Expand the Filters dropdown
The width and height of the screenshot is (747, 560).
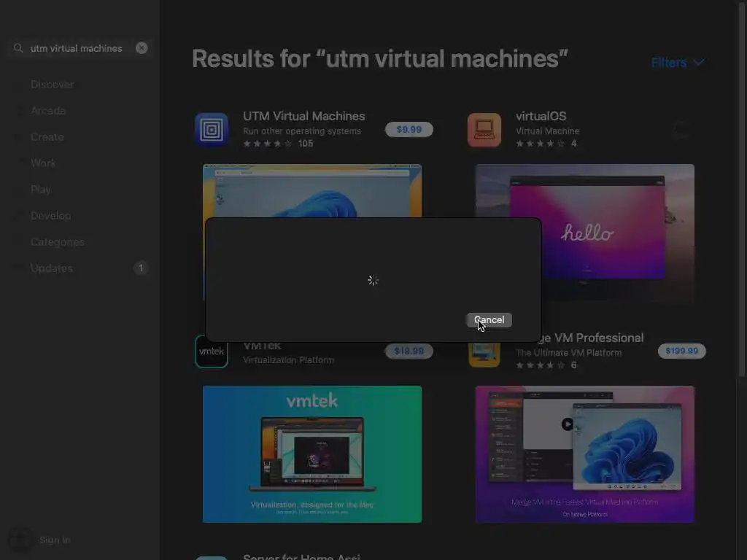click(678, 63)
